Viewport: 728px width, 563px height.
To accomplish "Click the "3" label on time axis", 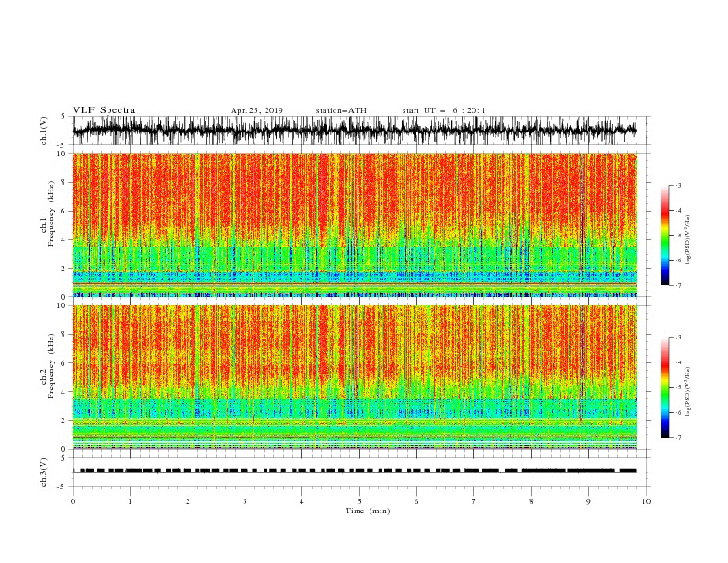I will 245,501.
